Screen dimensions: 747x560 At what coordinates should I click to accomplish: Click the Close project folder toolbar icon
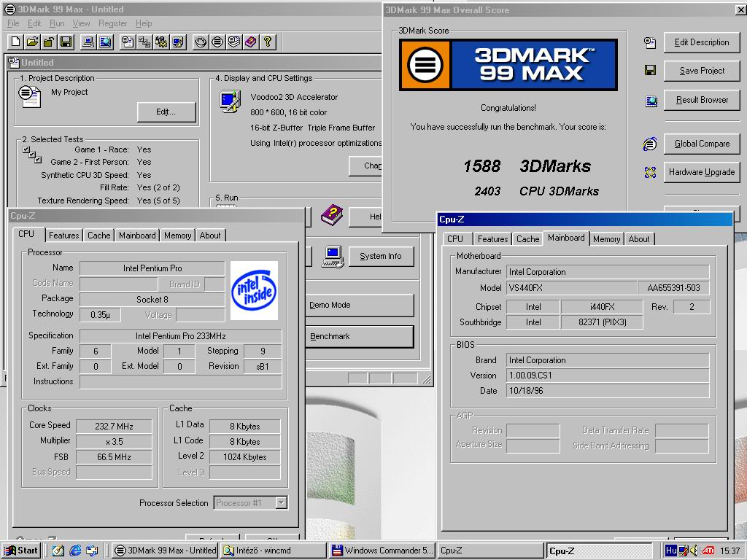coord(49,42)
